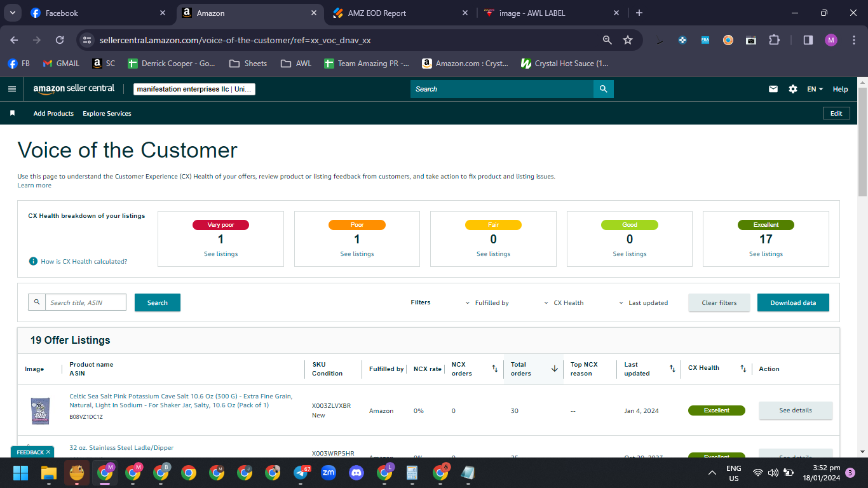Open the Celtic Sea Salt product link
This screenshot has height=488, width=868.
coord(181,401)
